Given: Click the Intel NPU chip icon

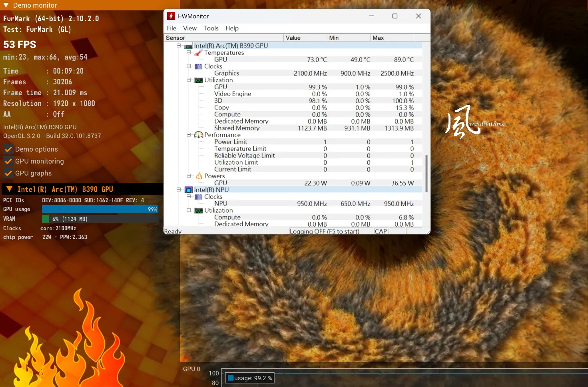Looking at the screenshot, I should tap(188, 190).
